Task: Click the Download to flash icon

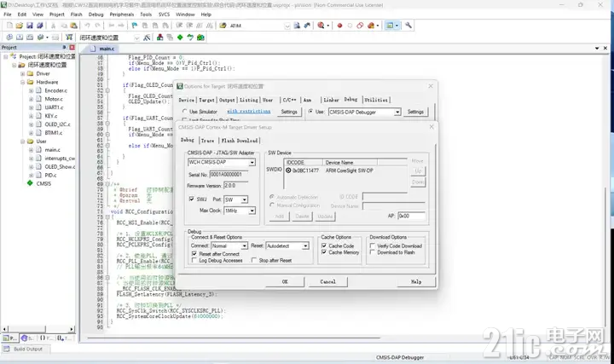Action: coord(69,38)
